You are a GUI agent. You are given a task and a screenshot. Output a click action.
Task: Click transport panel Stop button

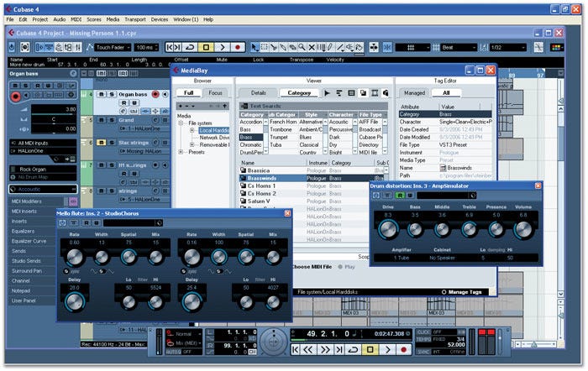click(370, 350)
